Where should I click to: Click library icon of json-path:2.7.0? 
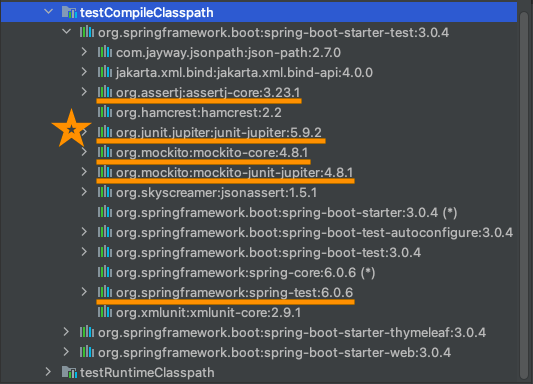(105, 52)
